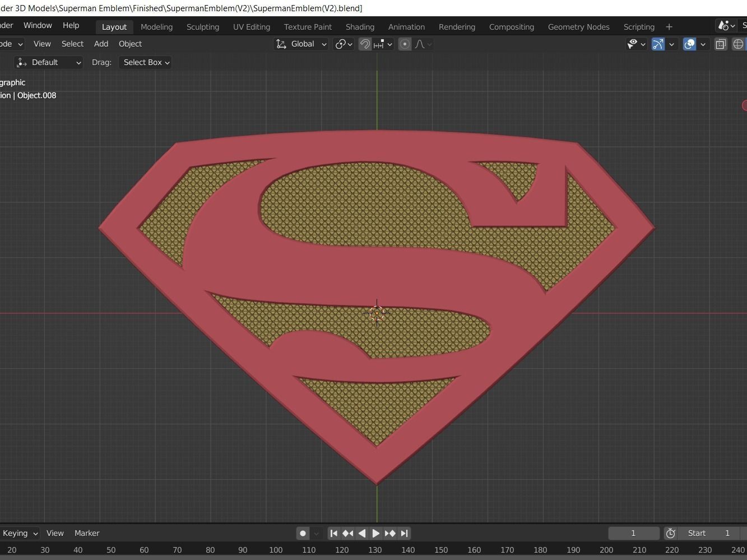
Task: Open the viewport Add menu
Action: [101, 44]
